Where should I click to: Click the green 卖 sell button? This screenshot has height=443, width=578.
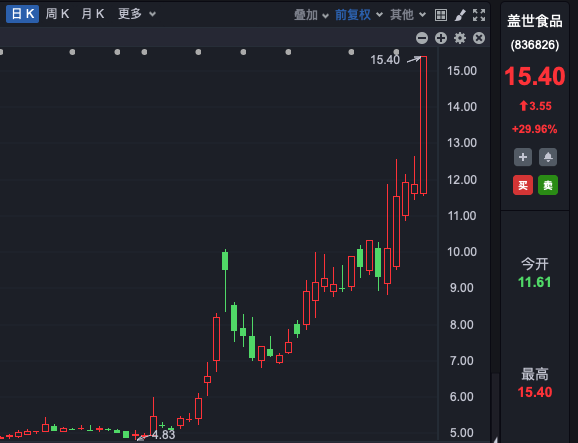click(548, 185)
